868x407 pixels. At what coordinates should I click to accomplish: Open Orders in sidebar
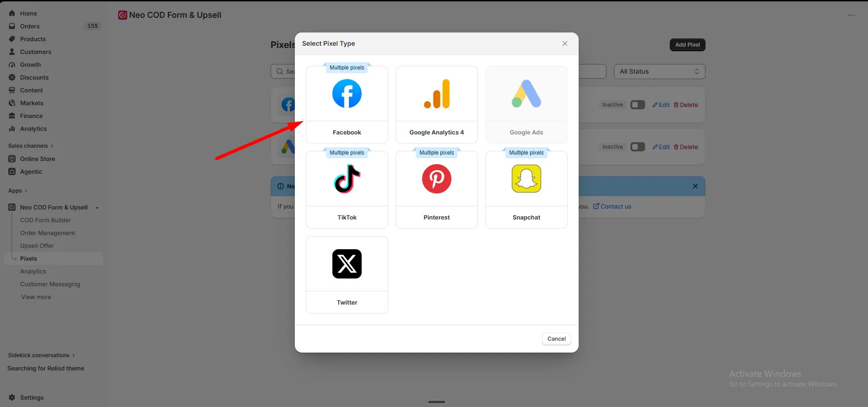[30, 26]
